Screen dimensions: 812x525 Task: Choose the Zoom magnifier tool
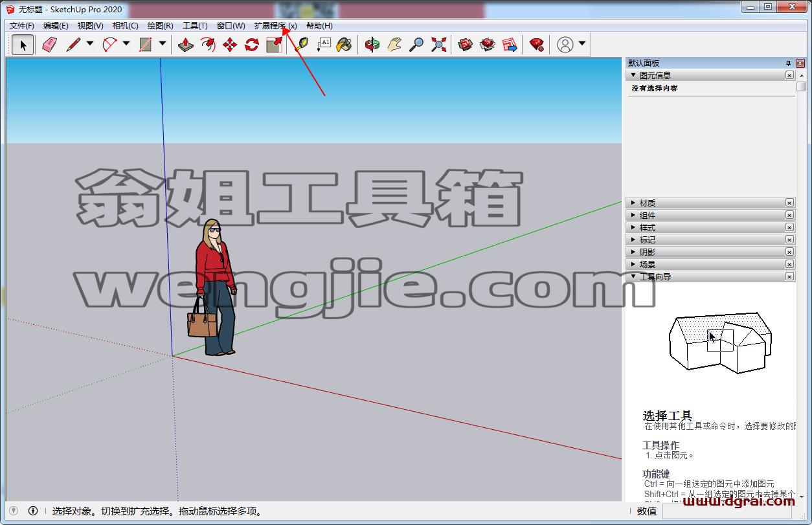[x=416, y=45]
